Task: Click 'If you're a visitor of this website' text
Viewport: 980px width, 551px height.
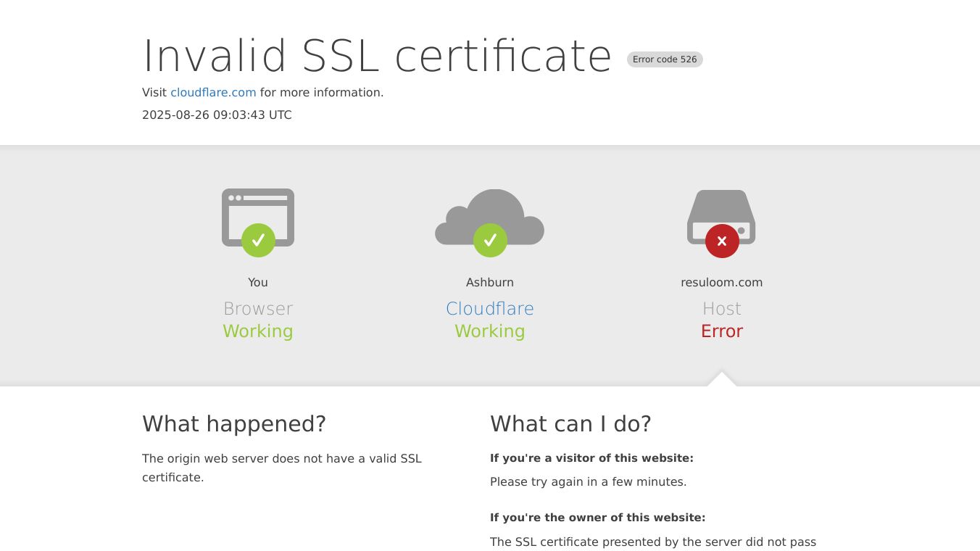Action: tap(591, 458)
